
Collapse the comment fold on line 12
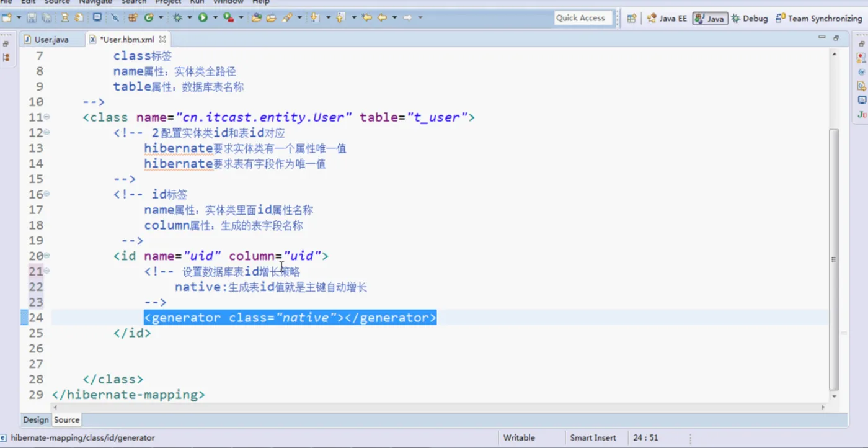[x=47, y=132]
